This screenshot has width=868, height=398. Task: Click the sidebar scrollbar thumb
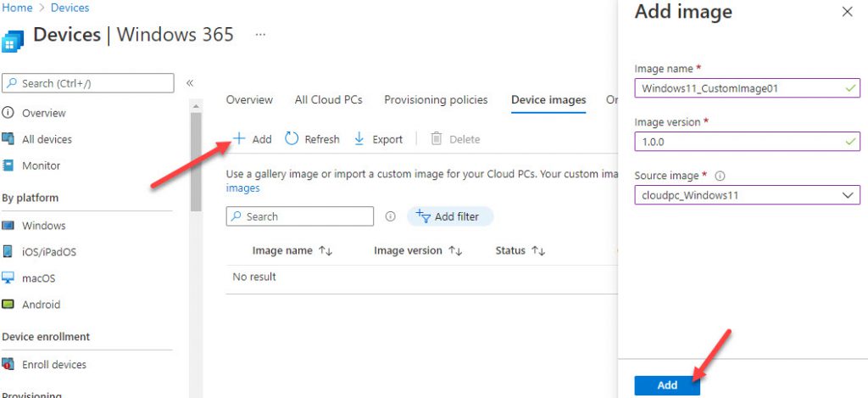pyautogui.click(x=196, y=161)
